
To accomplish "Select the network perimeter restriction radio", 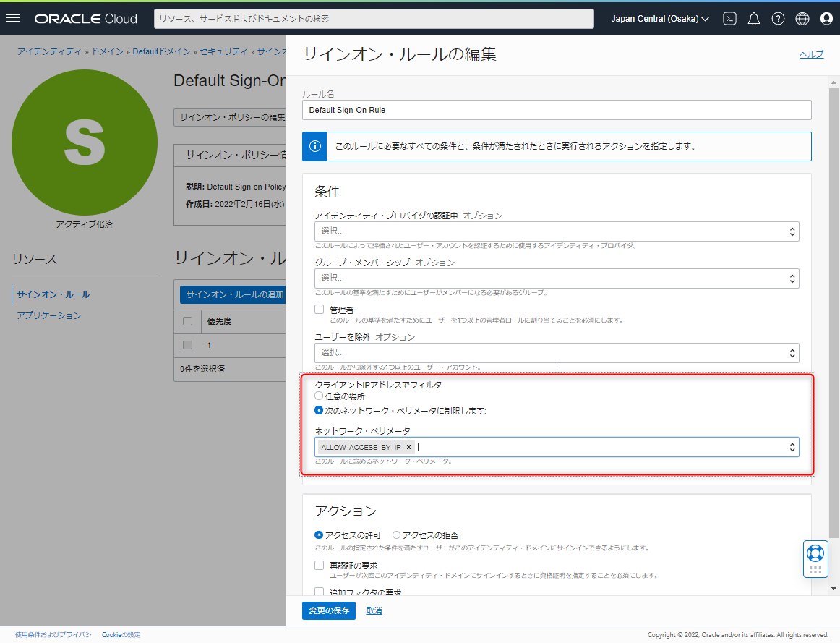I will [319, 410].
